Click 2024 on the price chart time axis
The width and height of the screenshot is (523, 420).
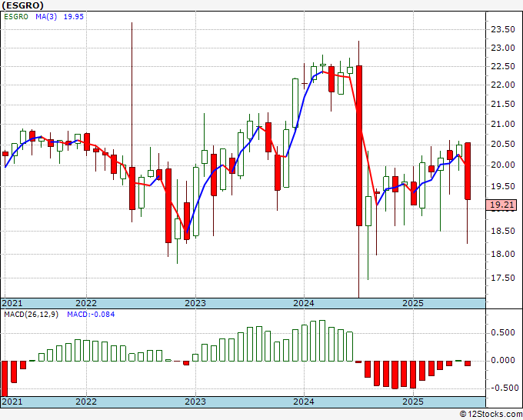tap(304, 303)
